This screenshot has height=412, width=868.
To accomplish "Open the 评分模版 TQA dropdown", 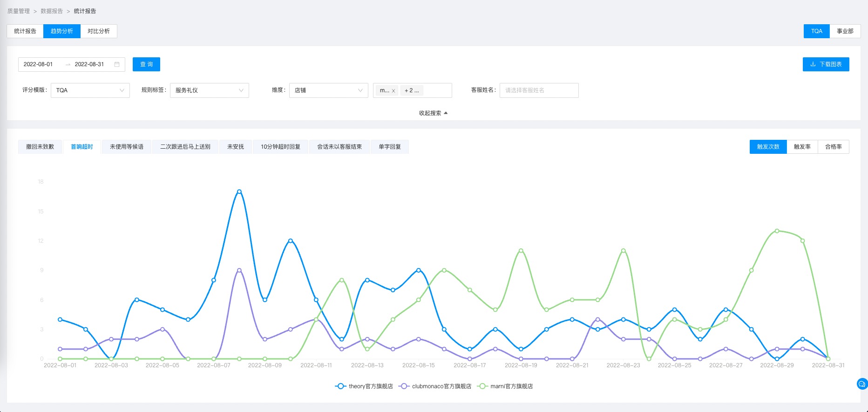I will (x=90, y=90).
